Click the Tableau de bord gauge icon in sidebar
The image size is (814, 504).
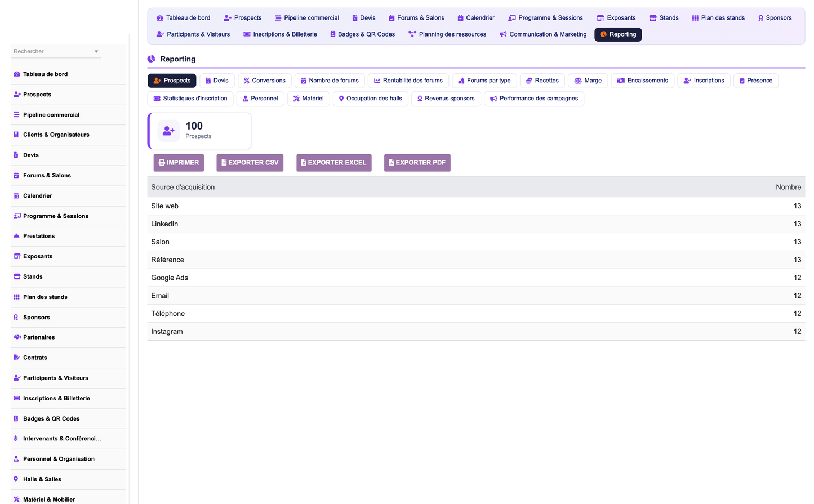[x=16, y=74]
